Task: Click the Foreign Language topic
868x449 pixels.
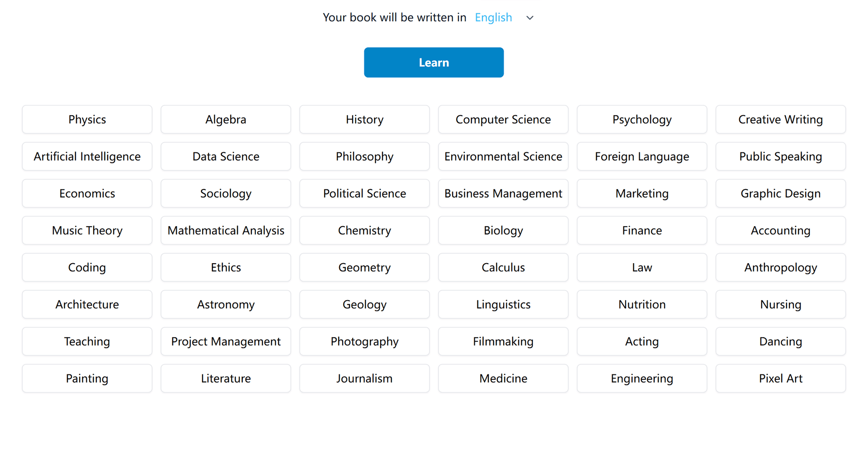Action: [x=642, y=156]
